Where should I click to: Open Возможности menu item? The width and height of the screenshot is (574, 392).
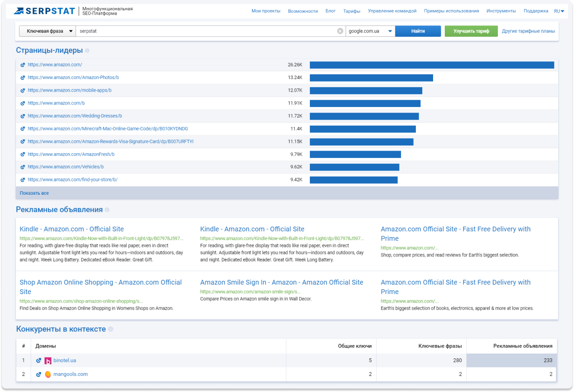(303, 11)
